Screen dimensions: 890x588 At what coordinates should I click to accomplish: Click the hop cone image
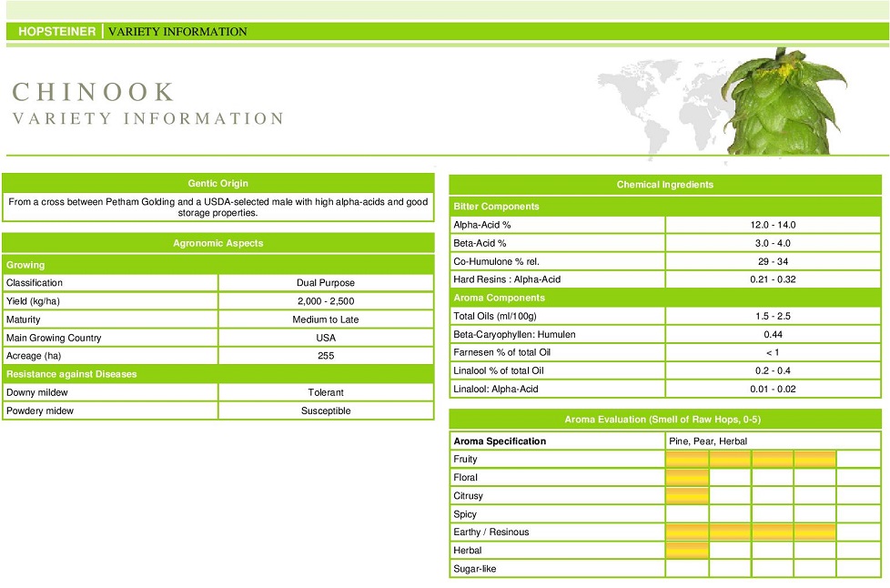tap(784, 101)
